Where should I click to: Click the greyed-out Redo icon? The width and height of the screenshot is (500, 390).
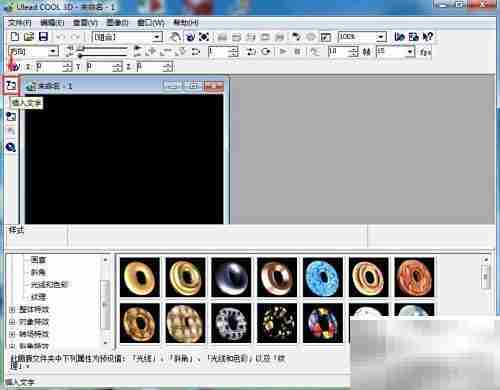75,37
